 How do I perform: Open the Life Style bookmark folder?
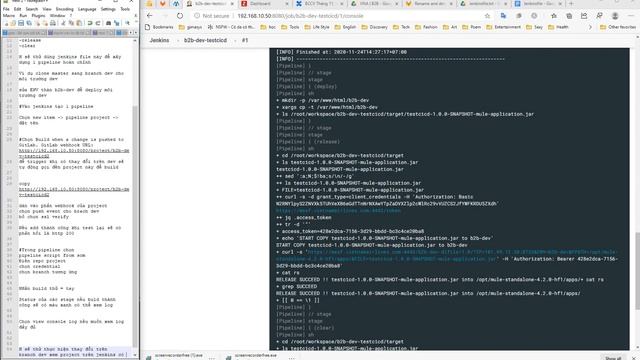point(317,27)
